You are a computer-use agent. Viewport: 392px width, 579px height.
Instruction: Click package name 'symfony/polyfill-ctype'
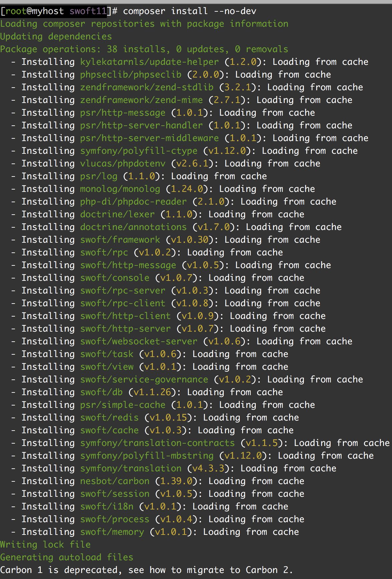click(x=139, y=151)
